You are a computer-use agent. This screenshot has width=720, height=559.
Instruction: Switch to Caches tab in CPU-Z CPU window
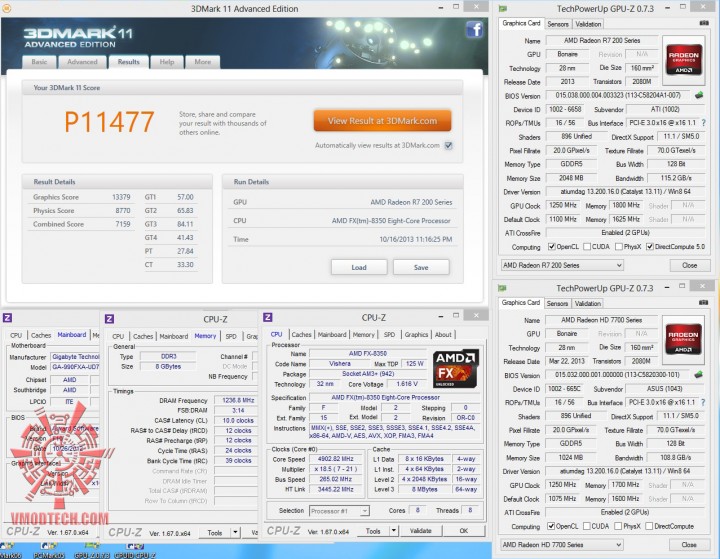[x=301, y=334]
